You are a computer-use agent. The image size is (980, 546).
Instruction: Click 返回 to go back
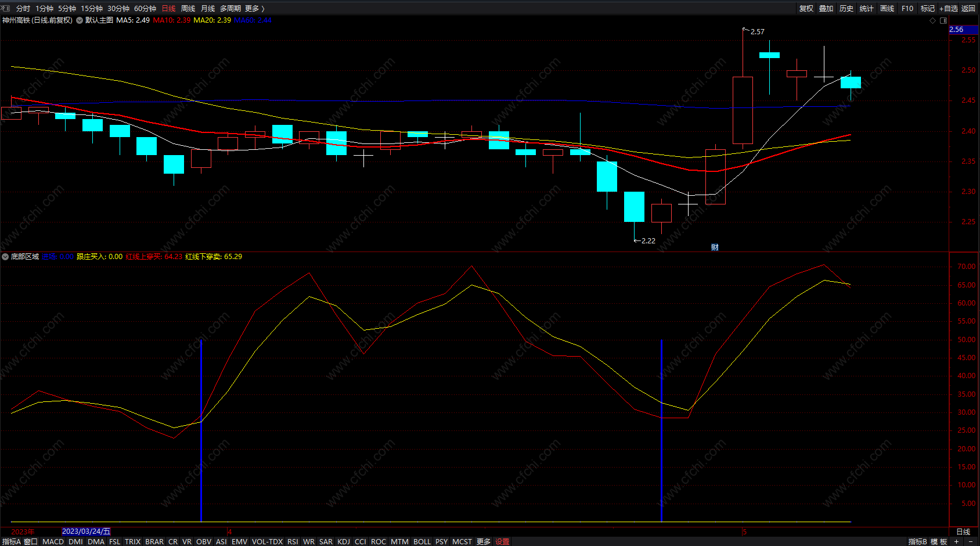[968, 8]
